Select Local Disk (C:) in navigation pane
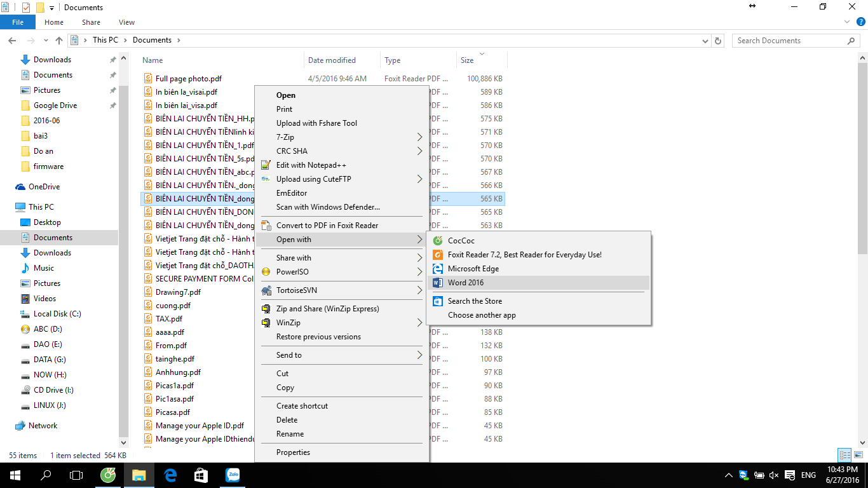The height and width of the screenshot is (488, 868). point(57,314)
